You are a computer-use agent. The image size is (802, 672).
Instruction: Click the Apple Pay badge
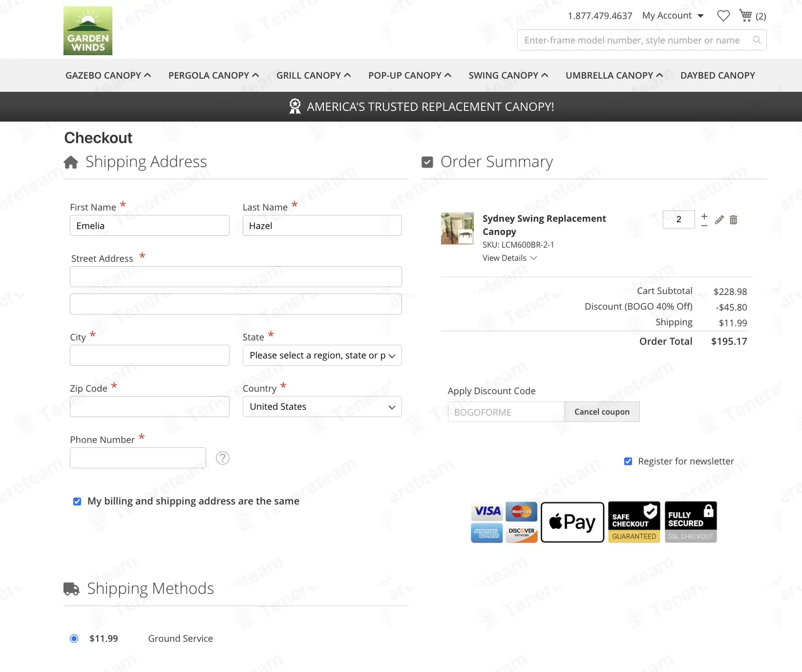pos(572,522)
